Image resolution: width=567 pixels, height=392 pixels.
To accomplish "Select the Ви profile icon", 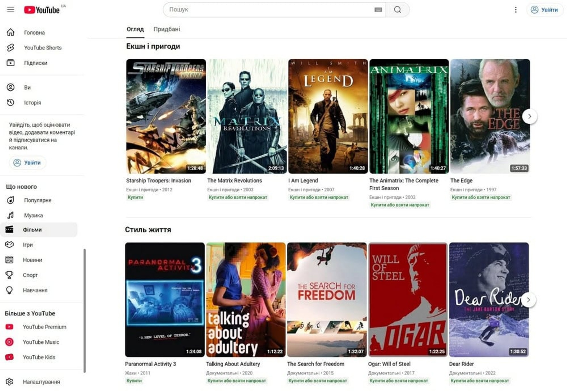I will (11, 87).
